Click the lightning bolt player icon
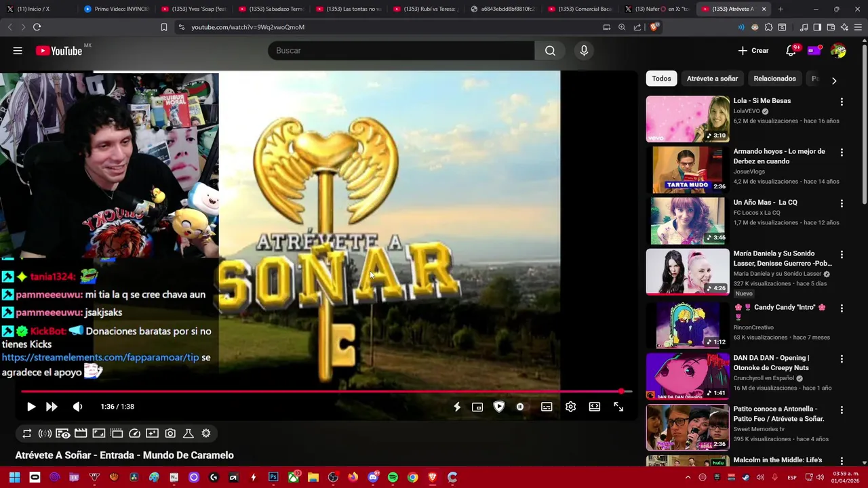This screenshot has height=488, width=868. tap(457, 407)
